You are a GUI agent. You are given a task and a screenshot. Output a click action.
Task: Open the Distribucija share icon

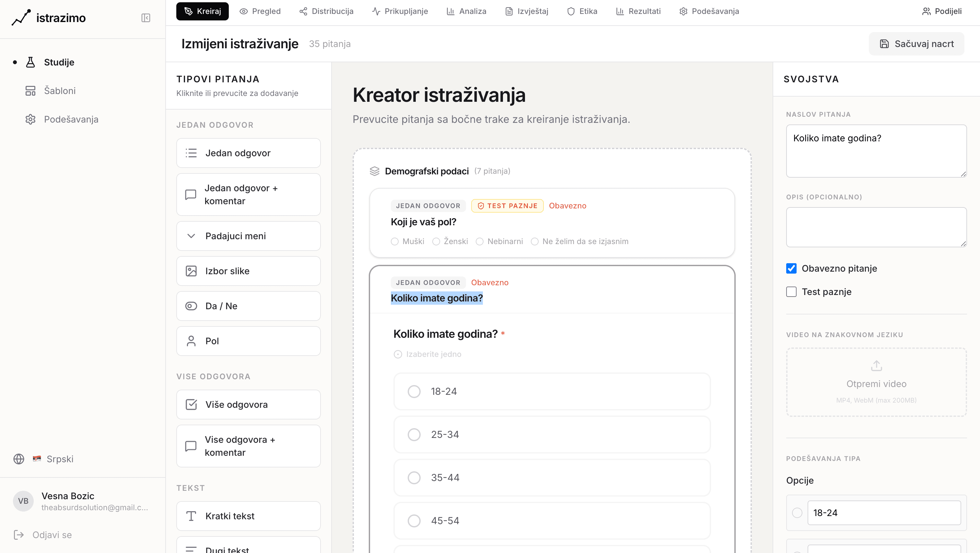(303, 11)
